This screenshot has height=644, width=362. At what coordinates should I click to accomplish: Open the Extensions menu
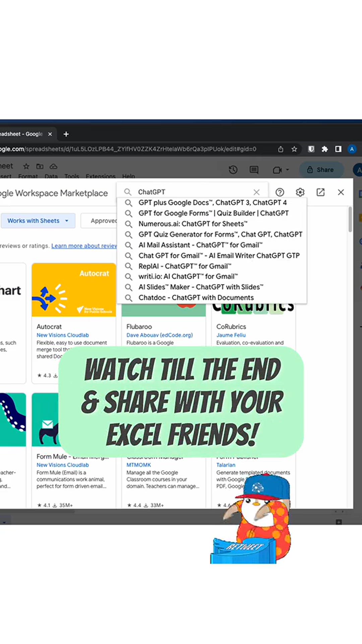point(101,176)
